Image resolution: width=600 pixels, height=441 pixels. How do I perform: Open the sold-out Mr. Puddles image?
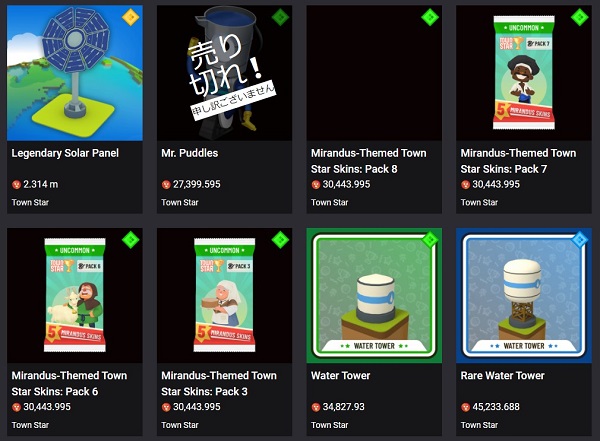point(224,73)
